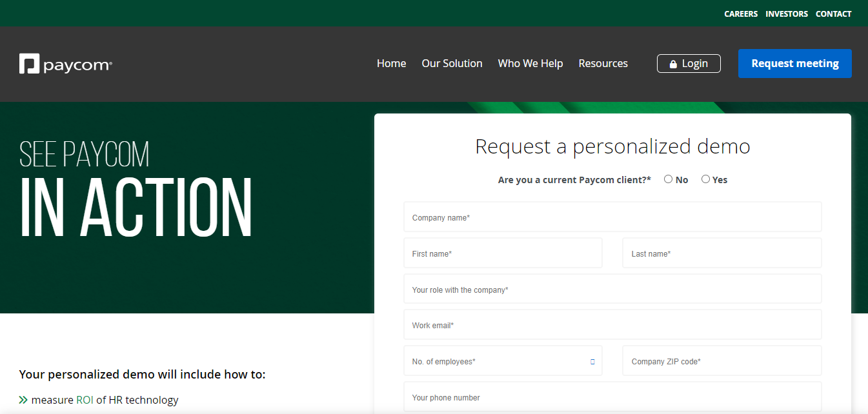The width and height of the screenshot is (868, 414).
Task: Click the 'Are you a current Paycom client?' text
Action: pos(574,180)
